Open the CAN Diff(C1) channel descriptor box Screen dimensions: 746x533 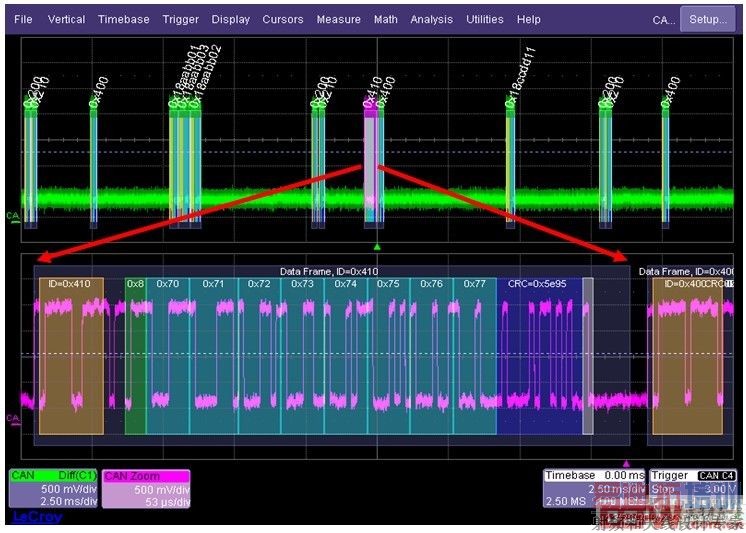[53, 488]
